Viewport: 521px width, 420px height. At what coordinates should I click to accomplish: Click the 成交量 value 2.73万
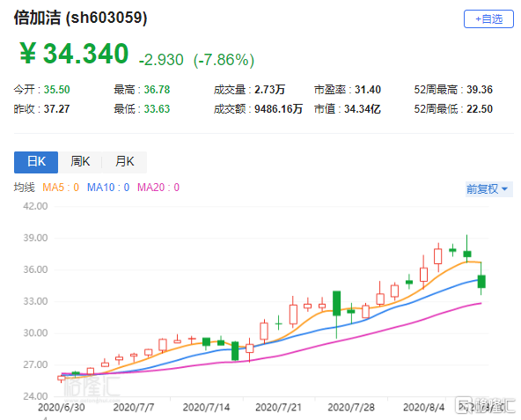tap(270, 90)
